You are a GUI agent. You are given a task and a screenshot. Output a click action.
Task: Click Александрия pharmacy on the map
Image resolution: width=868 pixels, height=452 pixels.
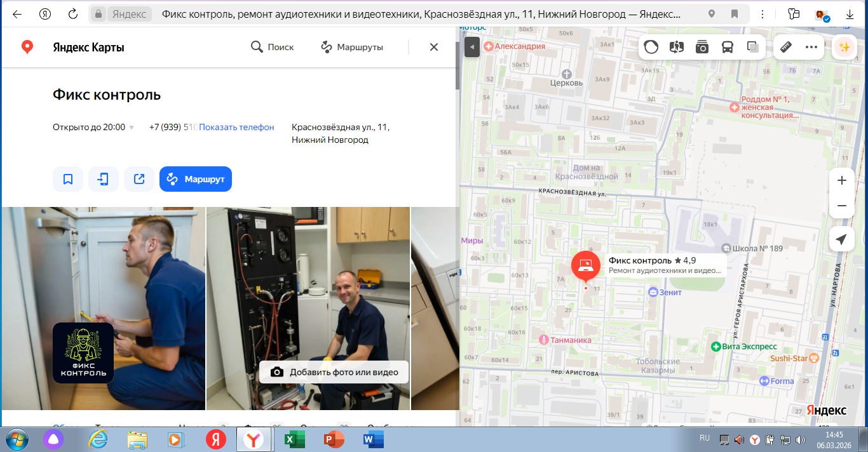[515, 46]
